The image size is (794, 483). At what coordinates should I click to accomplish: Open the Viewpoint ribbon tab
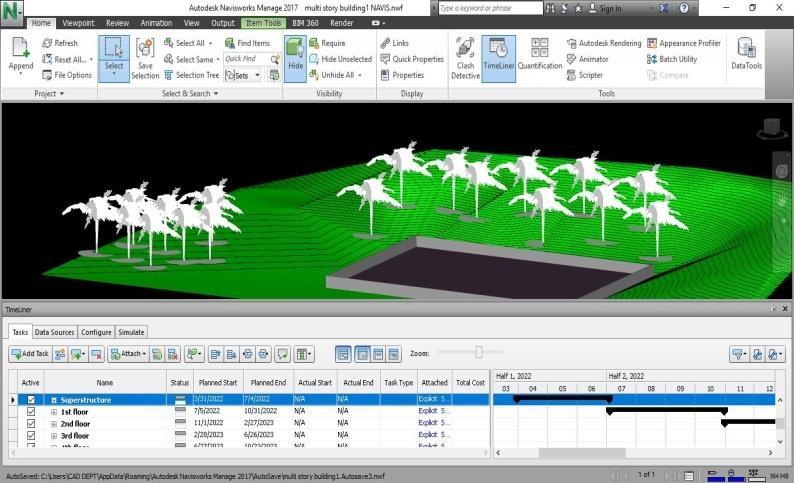(x=78, y=23)
